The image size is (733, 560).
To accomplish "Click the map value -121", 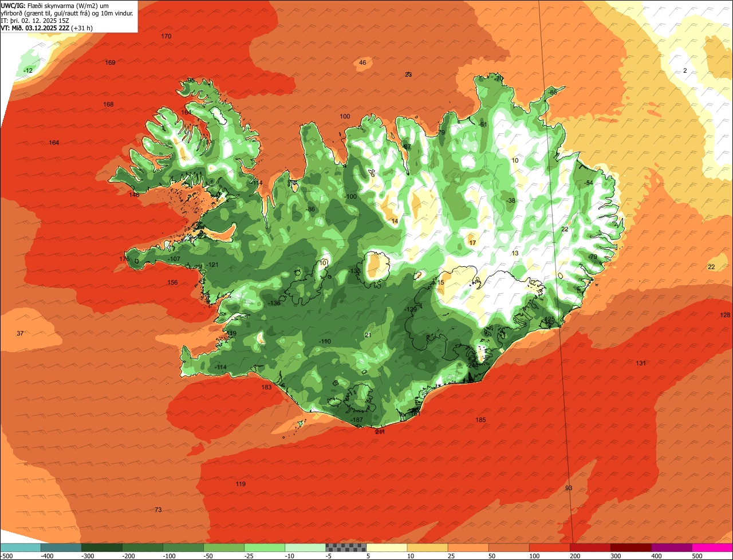I will tap(213, 265).
